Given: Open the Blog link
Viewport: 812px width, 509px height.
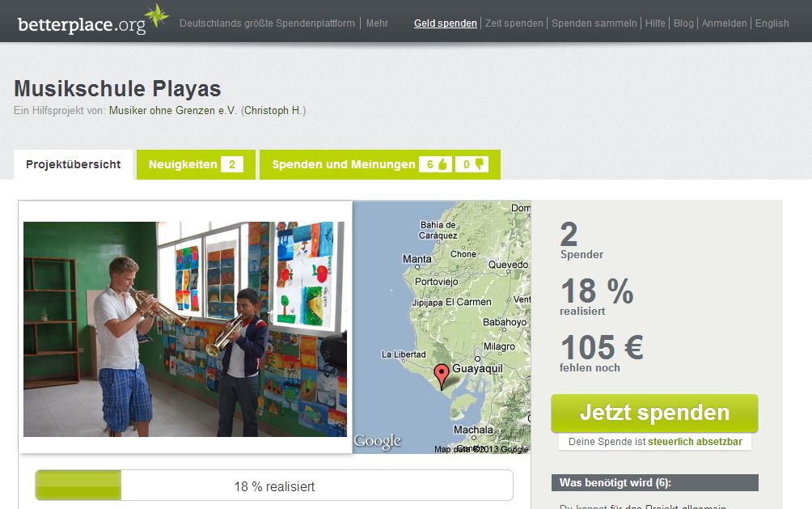Looking at the screenshot, I should click(683, 23).
